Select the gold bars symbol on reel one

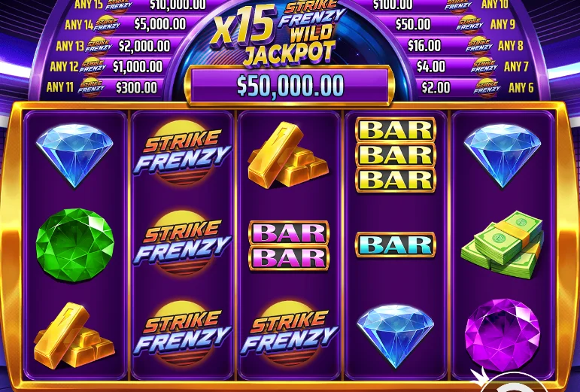[74, 335]
